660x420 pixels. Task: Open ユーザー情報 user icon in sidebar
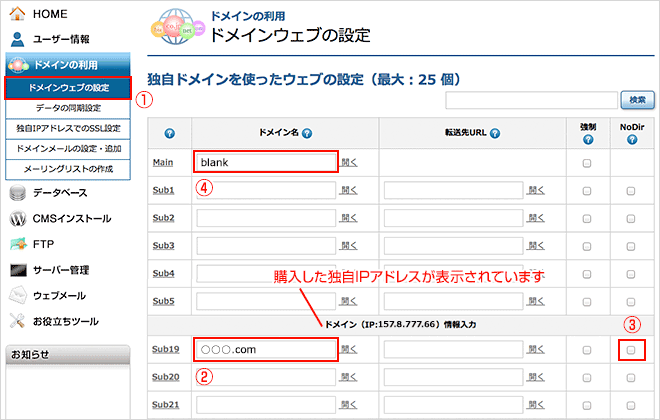pos(19,39)
